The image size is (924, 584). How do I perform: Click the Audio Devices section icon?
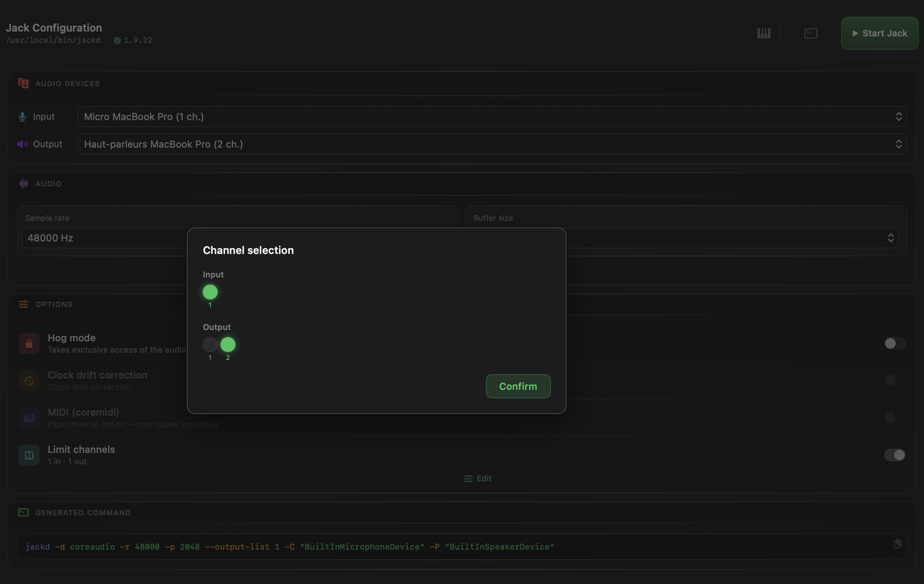click(23, 83)
